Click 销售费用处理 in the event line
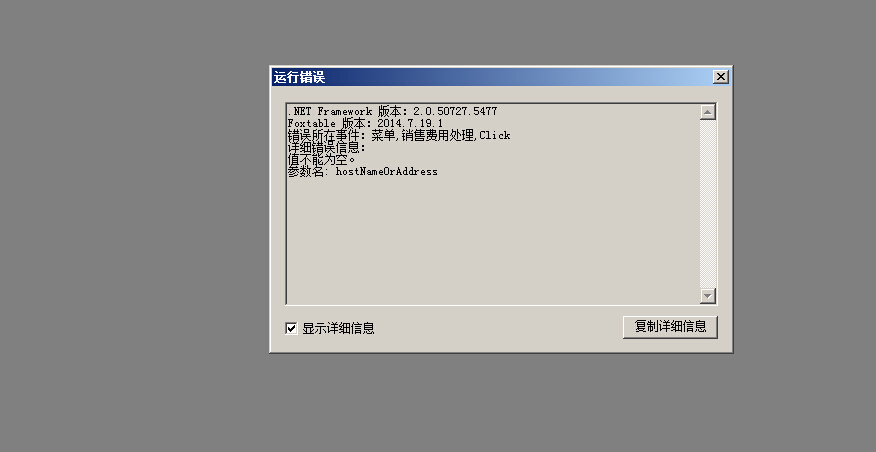This screenshot has height=452, width=876. (x=437, y=135)
